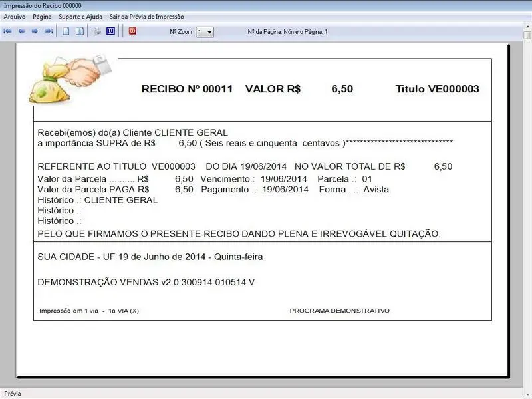Export to Word using the W icon
532x399 pixels.
(111, 31)
